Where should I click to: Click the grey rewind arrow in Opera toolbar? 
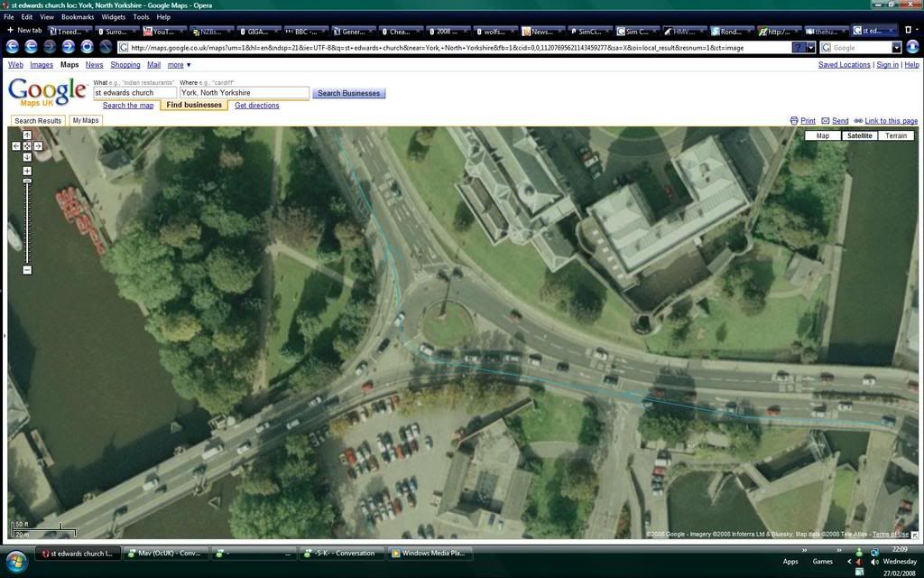click(x=50, y=47)
